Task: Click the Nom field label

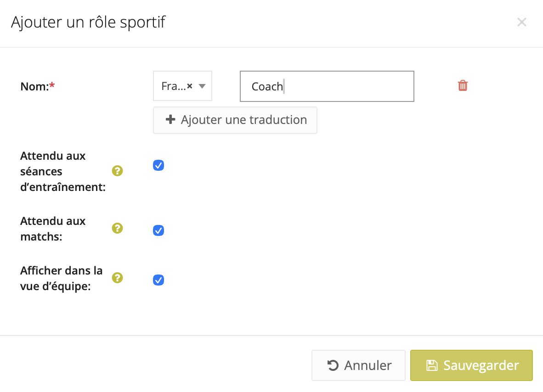Action: [35, 86]
